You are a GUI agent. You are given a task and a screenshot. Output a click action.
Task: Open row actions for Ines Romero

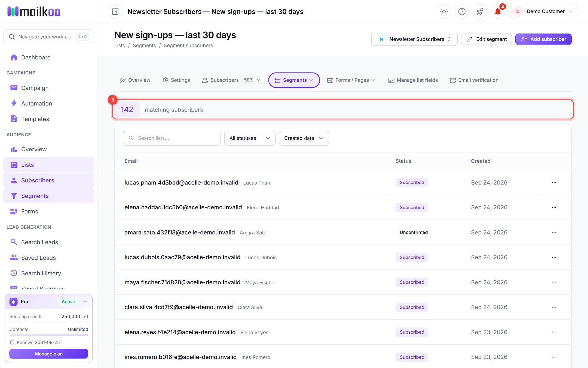point(554,357)
